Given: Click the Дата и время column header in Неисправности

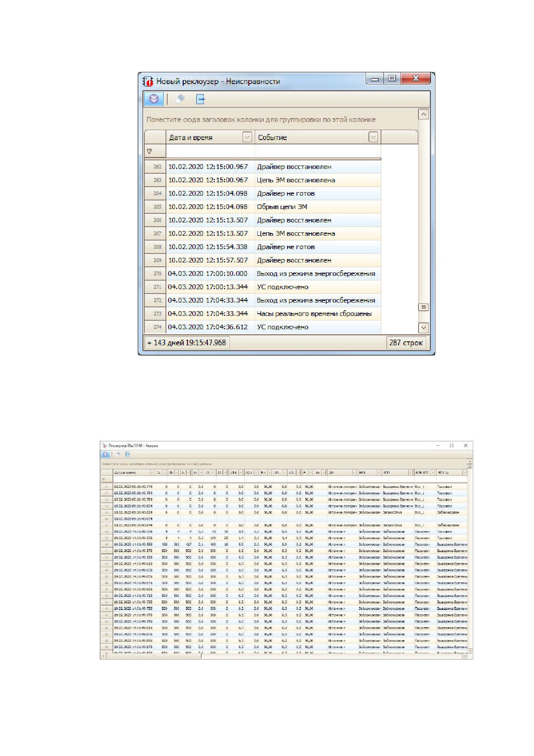Looking at the screenshot, I should coord(210,137).
